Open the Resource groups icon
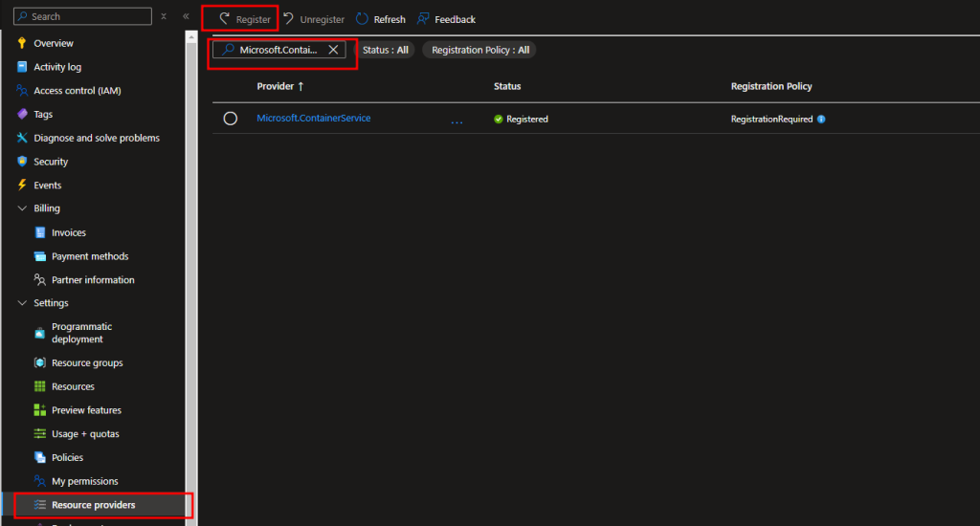Image resolution: width=980 pixels, height=526 pixels. 40,363
